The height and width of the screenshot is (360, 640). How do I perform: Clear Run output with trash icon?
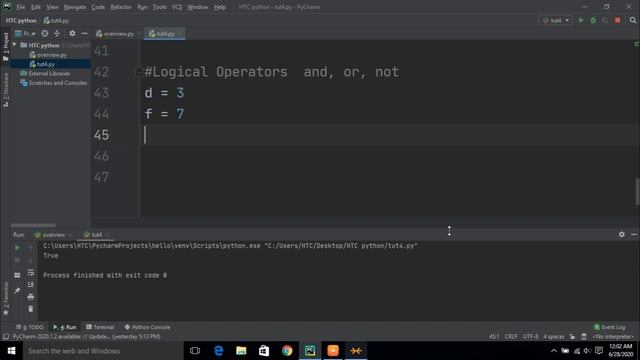coord(31,309)
